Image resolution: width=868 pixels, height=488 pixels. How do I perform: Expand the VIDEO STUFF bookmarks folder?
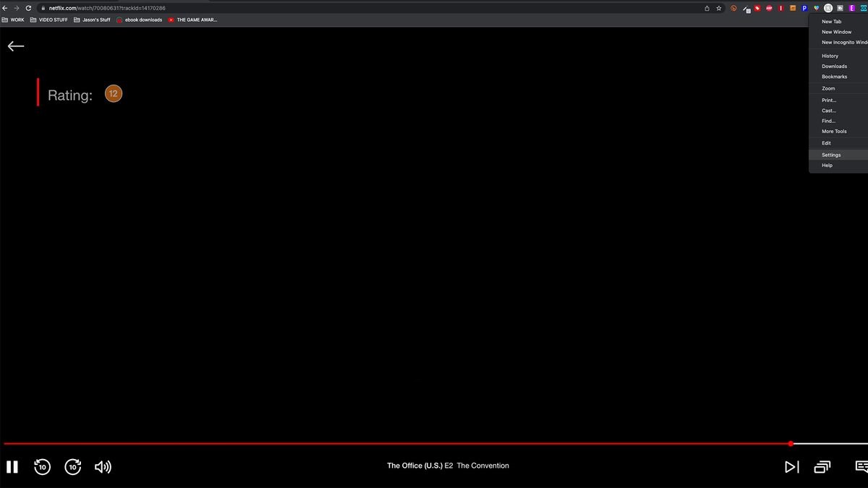tap(48, 20)
